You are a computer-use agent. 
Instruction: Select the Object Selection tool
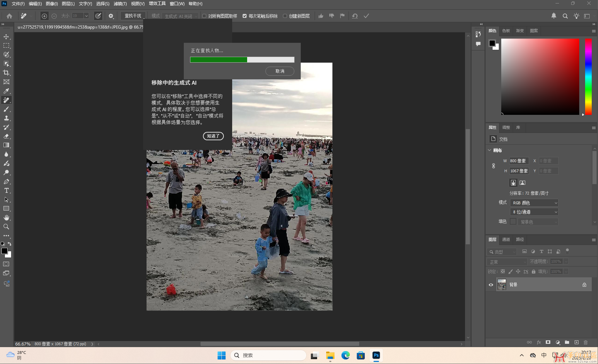pos(6,64)
